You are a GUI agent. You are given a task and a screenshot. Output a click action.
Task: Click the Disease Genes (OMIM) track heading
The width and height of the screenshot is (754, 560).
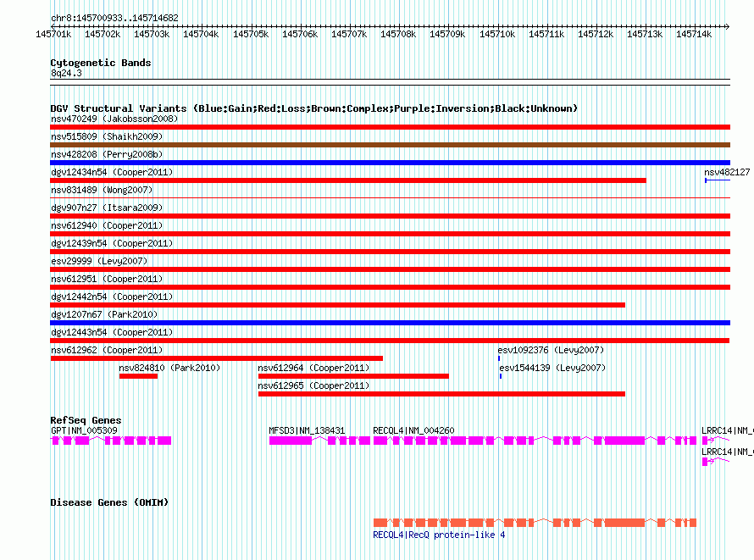click(109, 502)
